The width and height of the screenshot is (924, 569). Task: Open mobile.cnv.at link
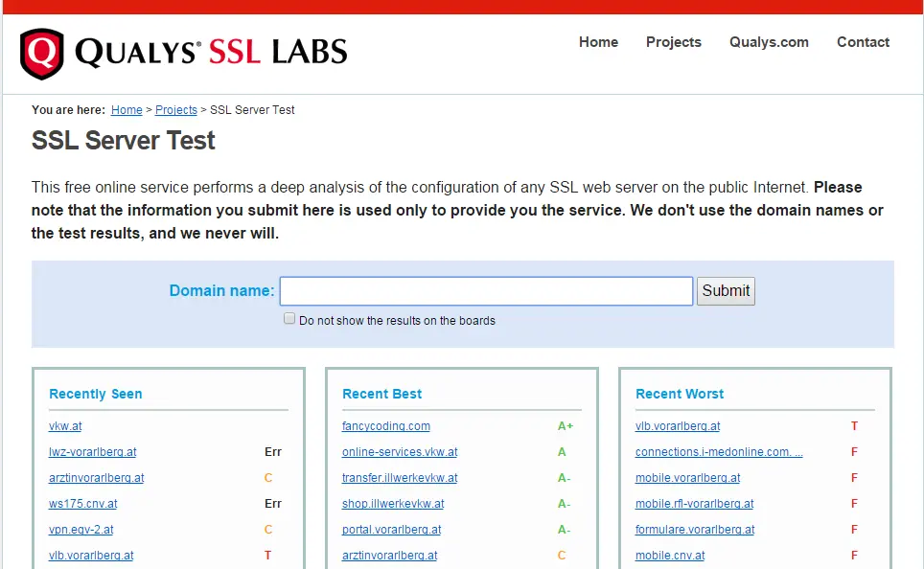pyautogui.click(x=670, y=556)
